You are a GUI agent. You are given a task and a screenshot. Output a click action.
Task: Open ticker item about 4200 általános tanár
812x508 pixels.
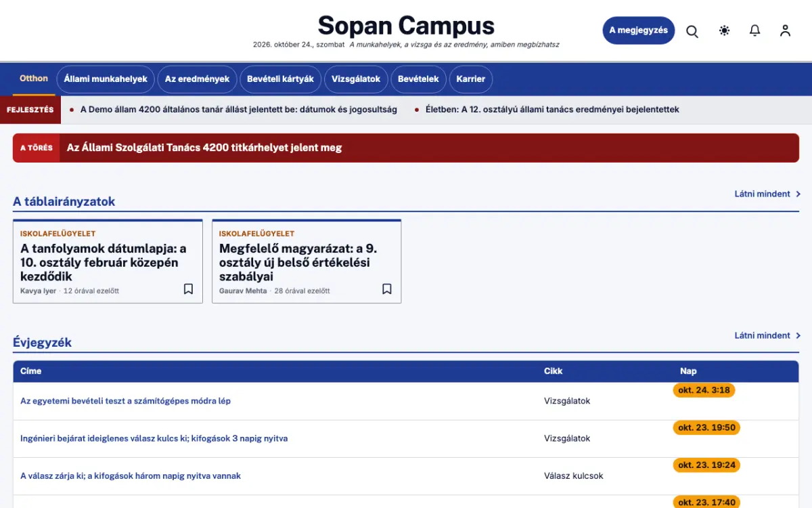pyautogui.click(x=239, y=110)
